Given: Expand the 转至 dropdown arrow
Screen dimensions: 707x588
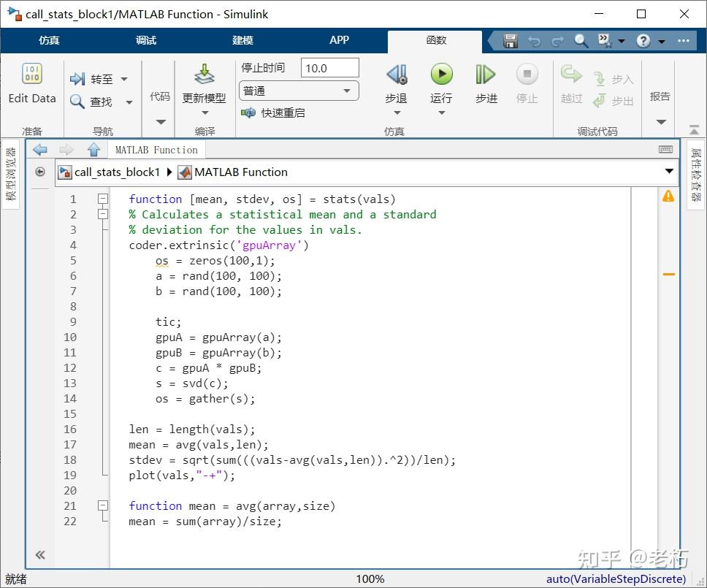Looking at the screenshot, I should [x=124, y=80].
